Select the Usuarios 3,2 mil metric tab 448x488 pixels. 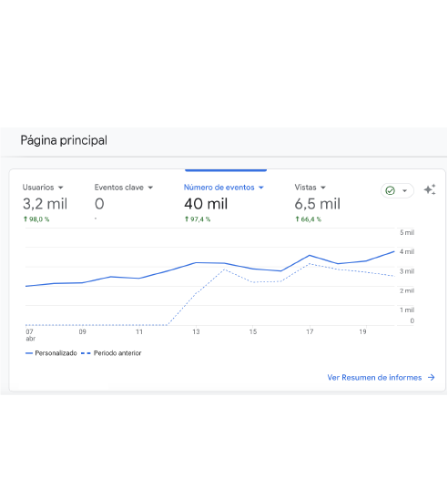[x=46, y=202]
